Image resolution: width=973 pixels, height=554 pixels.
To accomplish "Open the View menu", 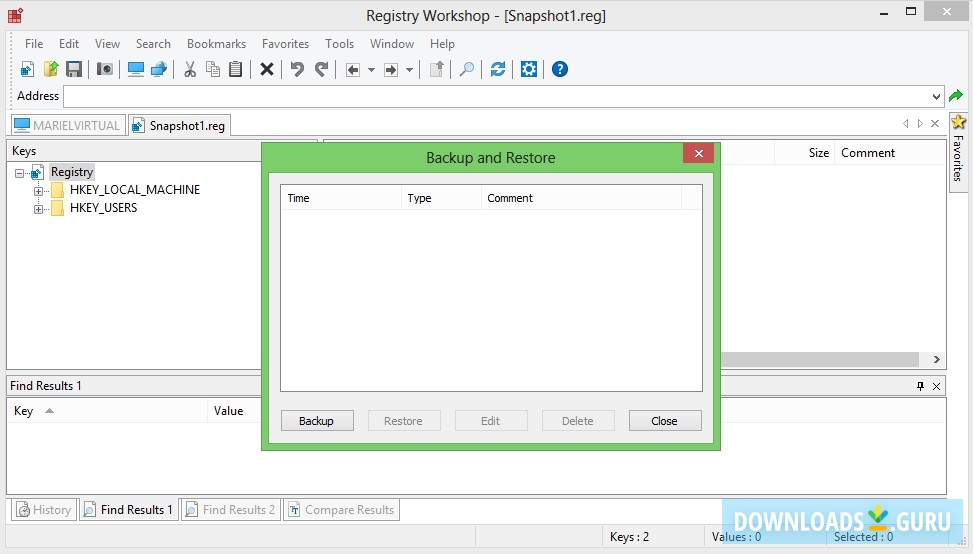I will 107,43.
